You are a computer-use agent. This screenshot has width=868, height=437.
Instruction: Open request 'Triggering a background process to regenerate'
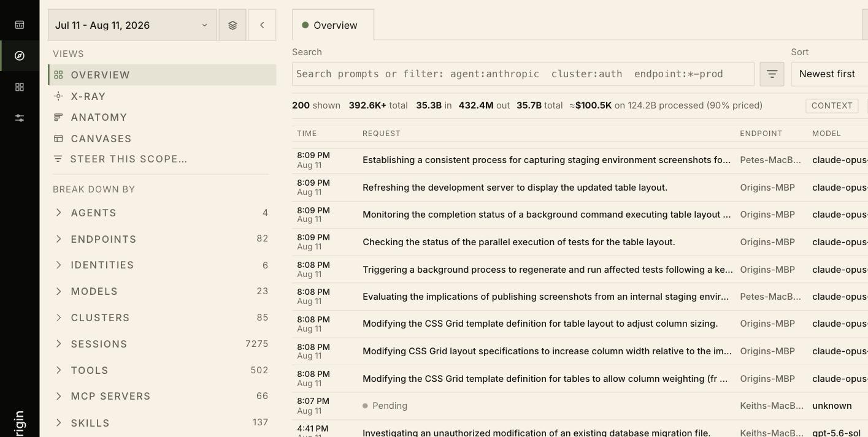pos(548,270)
